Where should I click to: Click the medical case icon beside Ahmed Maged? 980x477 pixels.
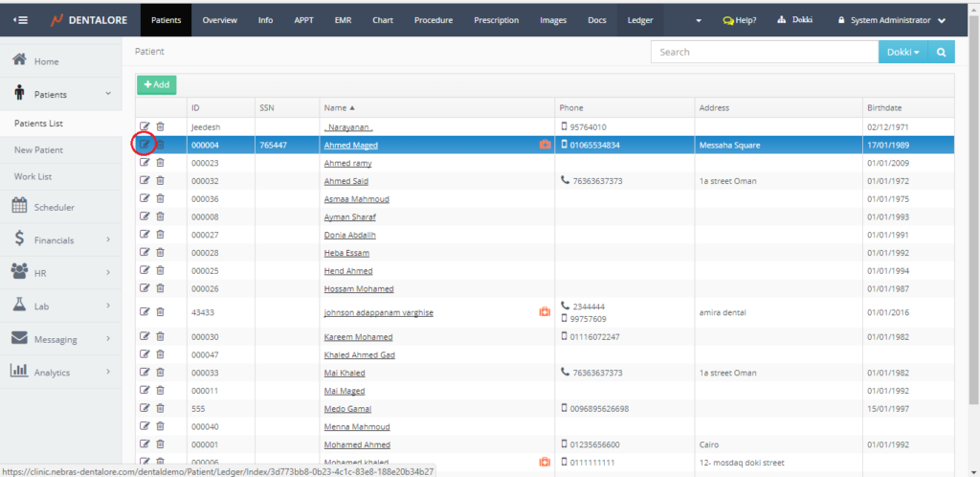point(545,146)
